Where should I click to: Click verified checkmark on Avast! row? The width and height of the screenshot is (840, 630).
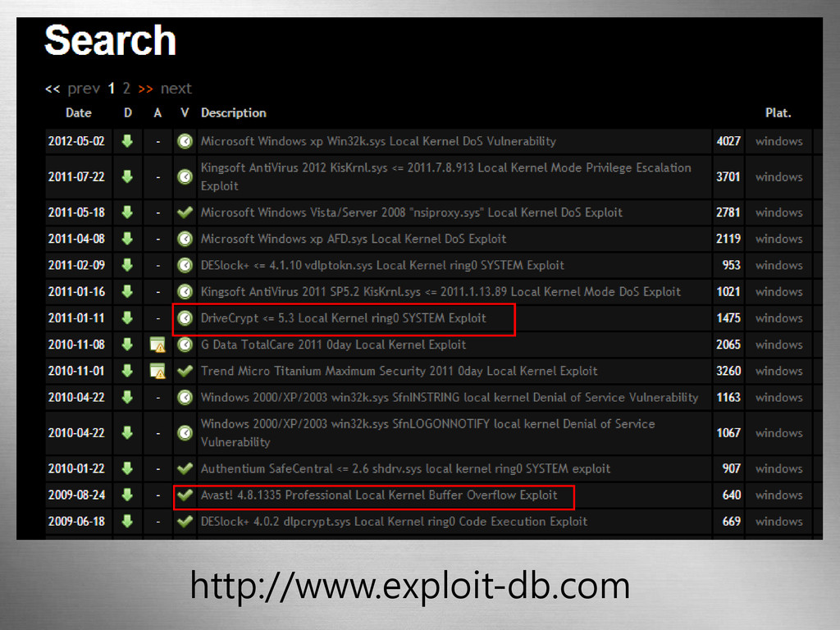(185, 495)
